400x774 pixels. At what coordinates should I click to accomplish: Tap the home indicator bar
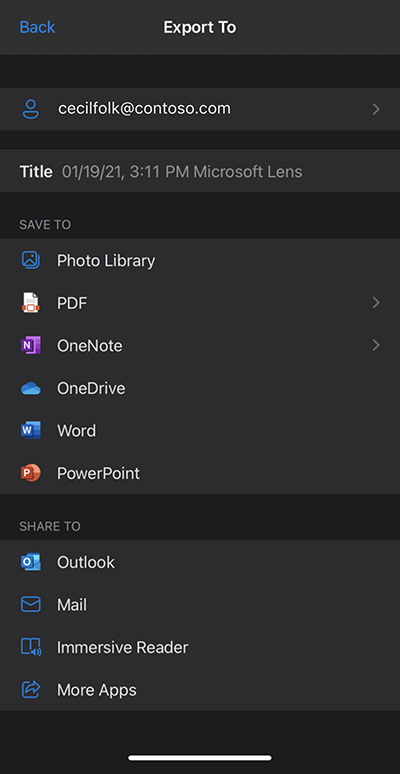pyautogui.click(x=200, y=758)
